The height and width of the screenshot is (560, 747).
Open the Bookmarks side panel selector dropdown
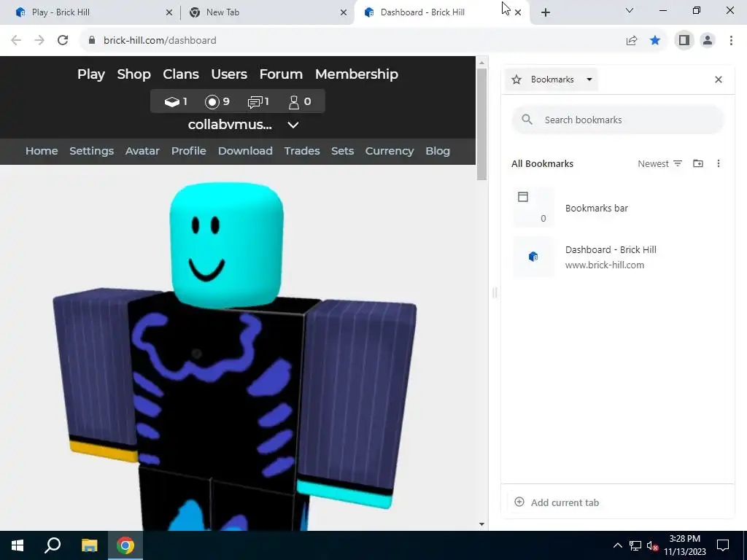551,79
